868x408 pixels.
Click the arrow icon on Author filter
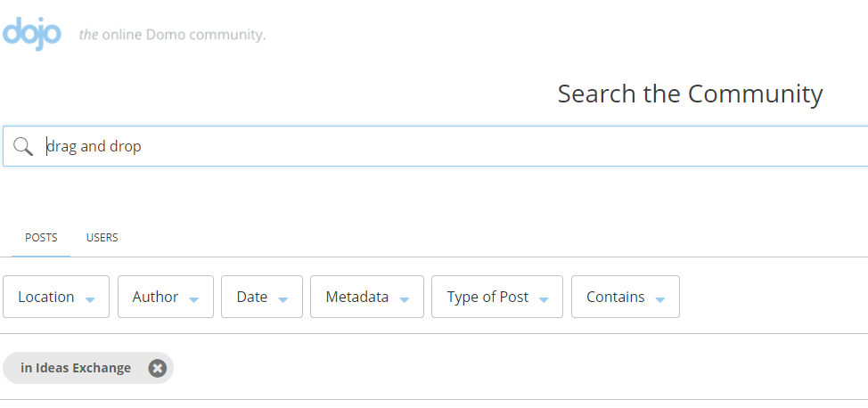point(193,299)
